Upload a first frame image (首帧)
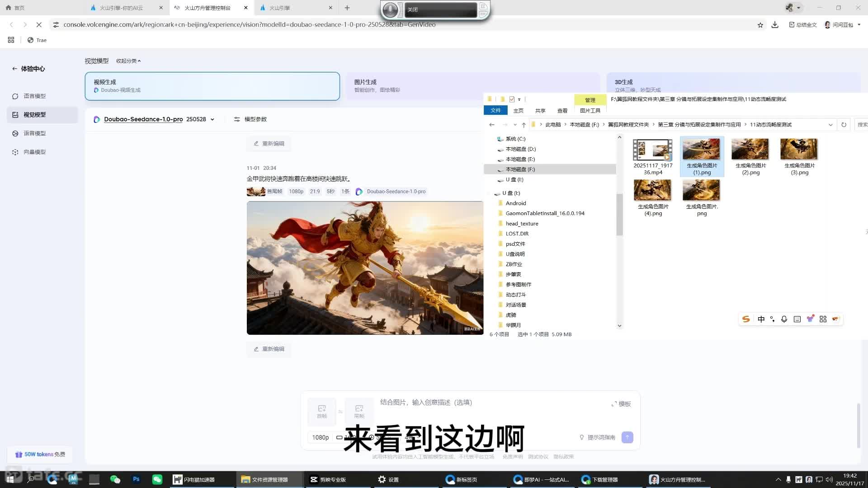Image resolution: width=868 pixels, height=488 pixels. tap(321, 411)
